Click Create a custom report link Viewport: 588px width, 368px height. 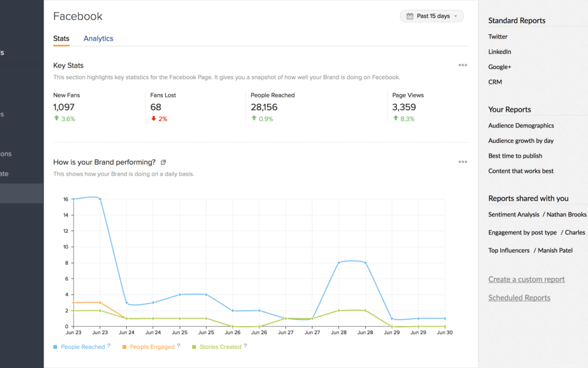point(526,279)
